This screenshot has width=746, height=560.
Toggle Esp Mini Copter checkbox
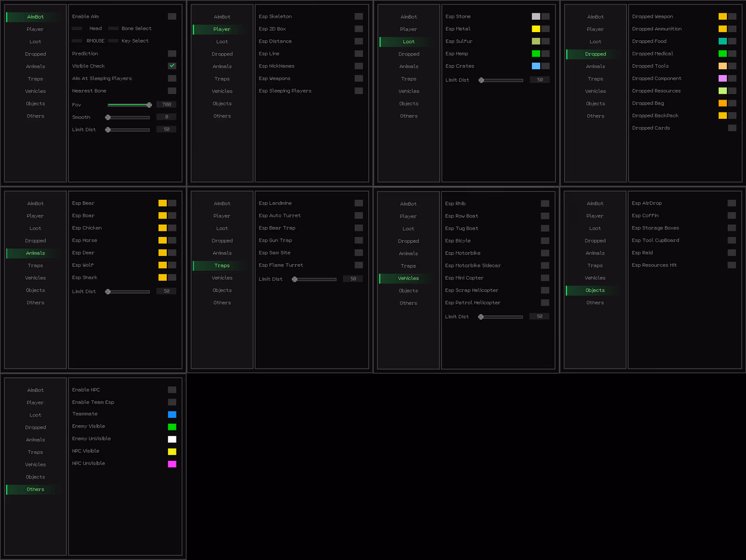(x=545, y=278)
